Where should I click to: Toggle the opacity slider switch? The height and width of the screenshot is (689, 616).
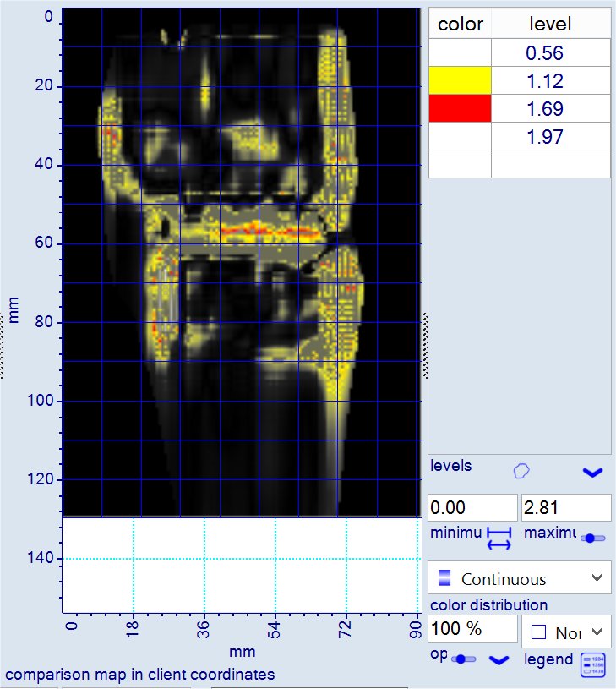[x=464, y=659]
